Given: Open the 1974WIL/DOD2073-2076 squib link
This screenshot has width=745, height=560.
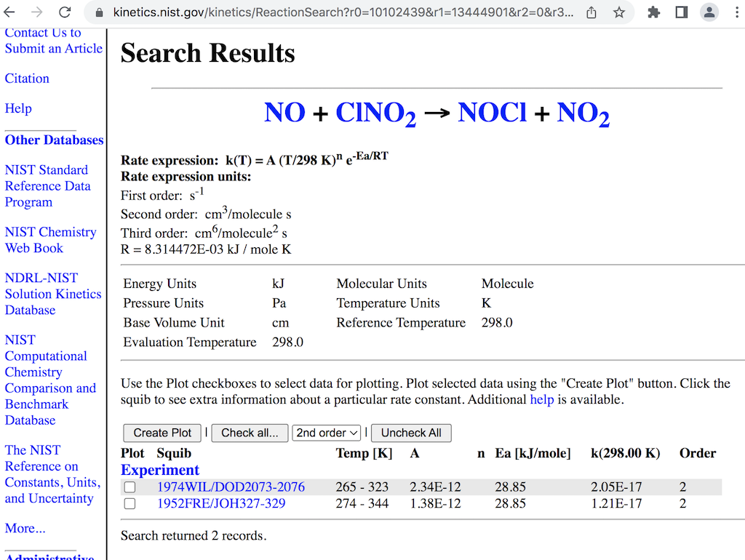Looking at the screenshot, I should point(231,487).
